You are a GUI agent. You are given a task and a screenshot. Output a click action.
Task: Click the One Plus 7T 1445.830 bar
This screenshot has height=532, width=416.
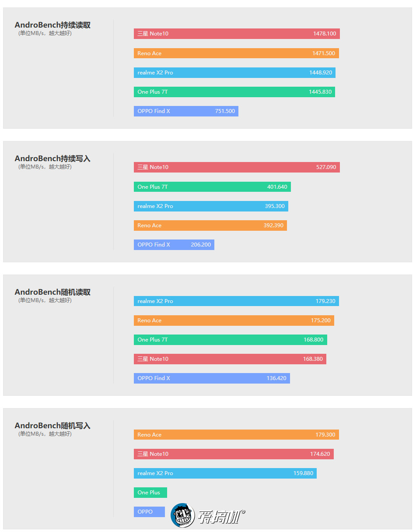click(x=234, y=92)
